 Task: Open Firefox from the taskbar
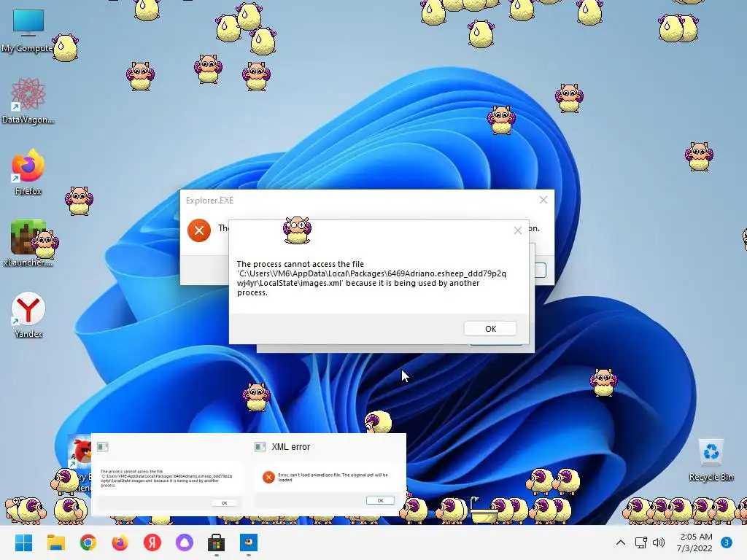coord(120,542)
